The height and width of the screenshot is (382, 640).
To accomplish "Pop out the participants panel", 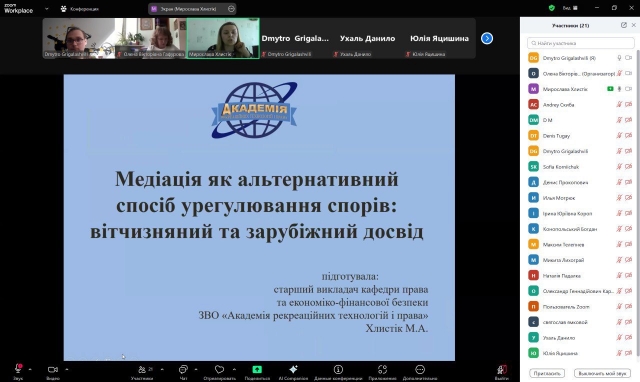I will [624, 25].
